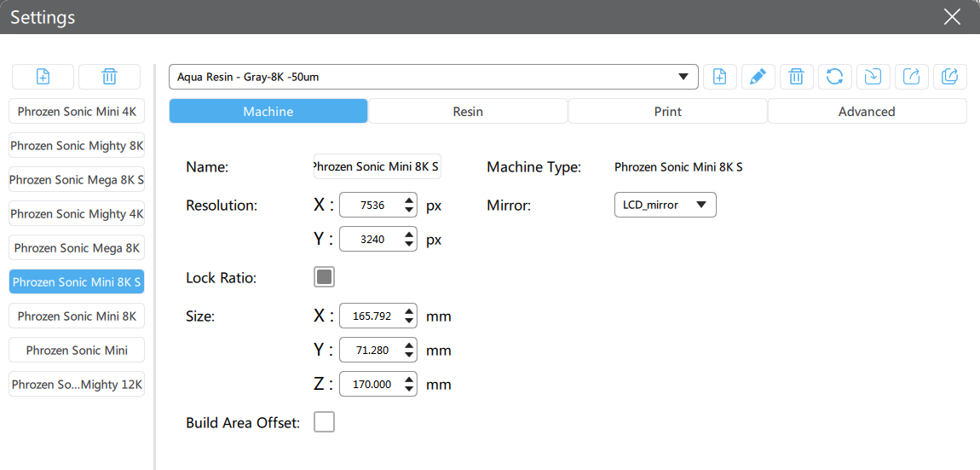Choose Phrozen Sonic Mini 4K from list

point(77,112)
